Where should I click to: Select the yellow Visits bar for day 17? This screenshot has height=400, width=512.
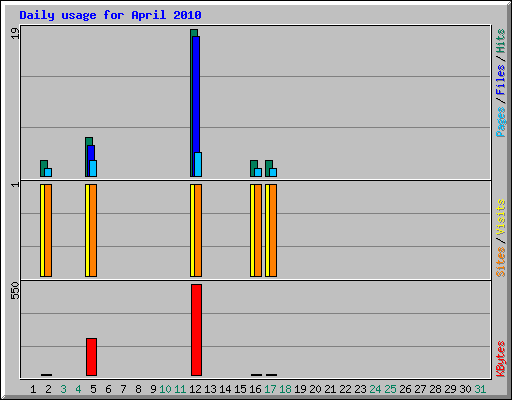[x=267, y=230]
